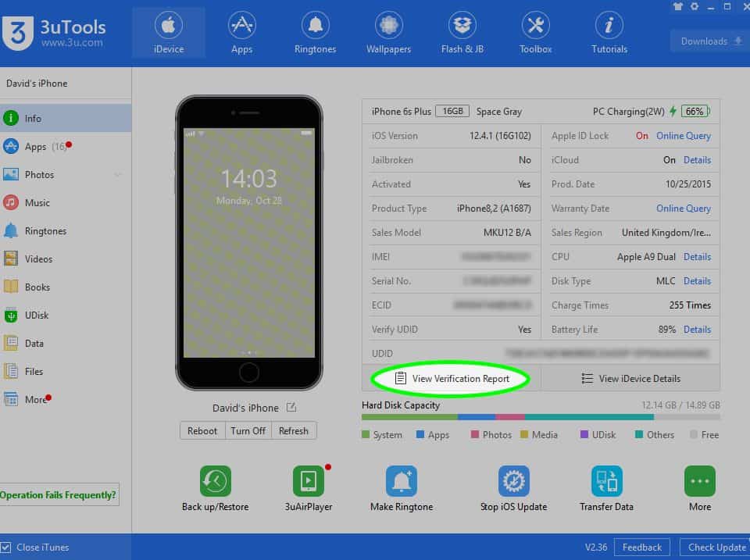Open Photos in the sidebar
Screen dimensions: 750x560
[x=66, y=174]
